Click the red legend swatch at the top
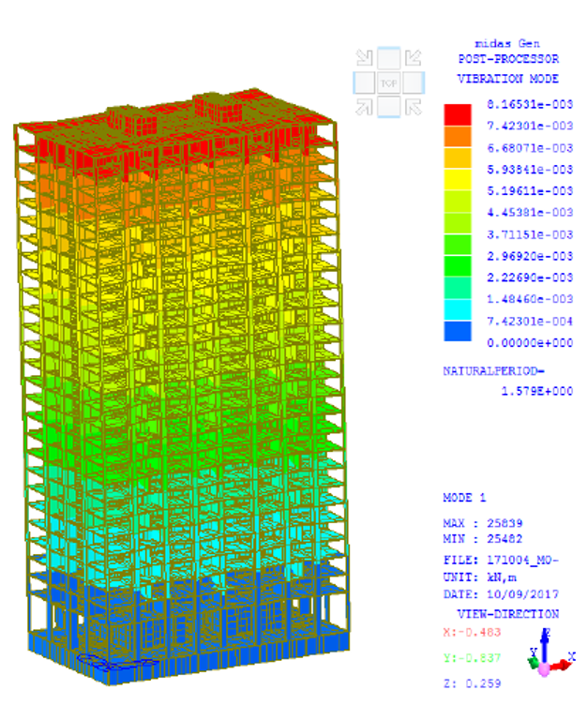588x720 pixels. (x=458, y=114)
